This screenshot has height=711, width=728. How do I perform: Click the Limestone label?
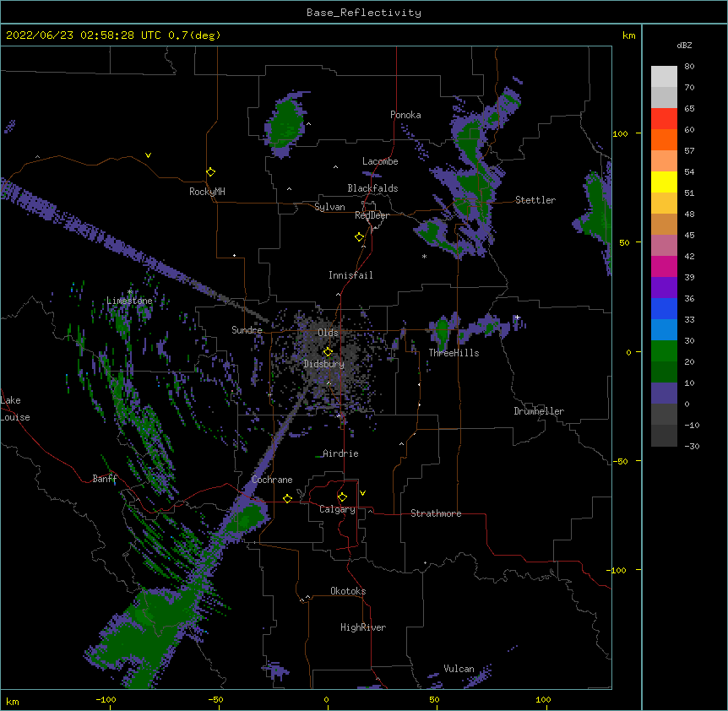pyautogui.click(x=129, y=301)
